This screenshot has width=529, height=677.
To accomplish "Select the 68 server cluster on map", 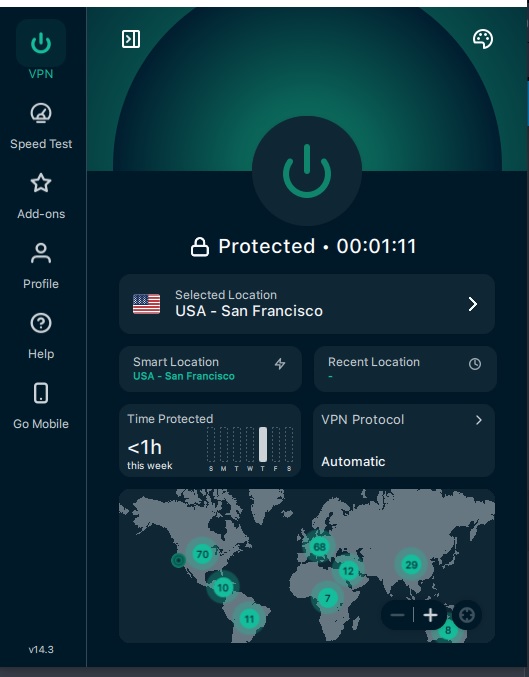I will coord(319,547).
